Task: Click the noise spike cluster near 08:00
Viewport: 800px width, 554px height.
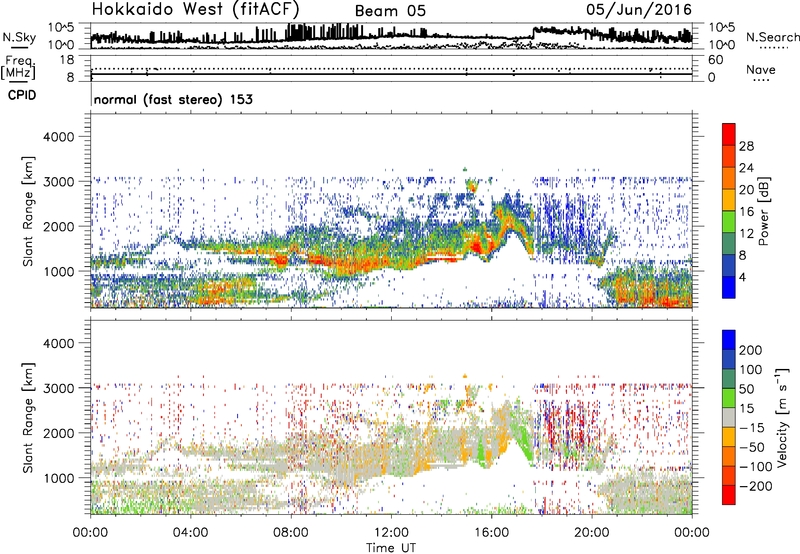Action: click(297, 32)
